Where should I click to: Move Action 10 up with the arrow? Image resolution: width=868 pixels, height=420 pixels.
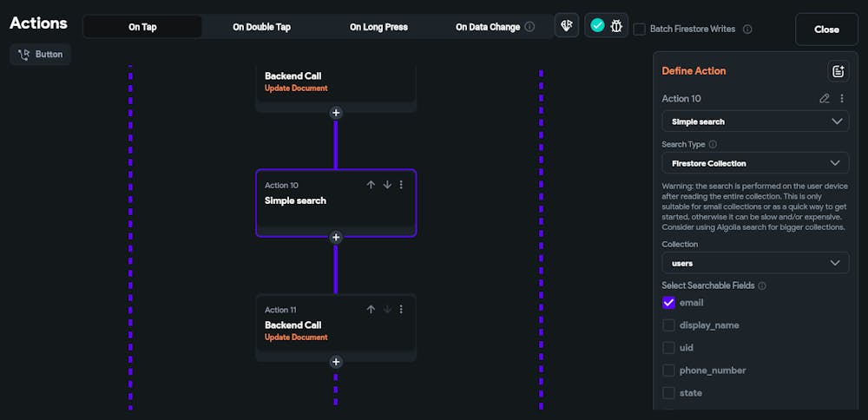coord(371,185)
